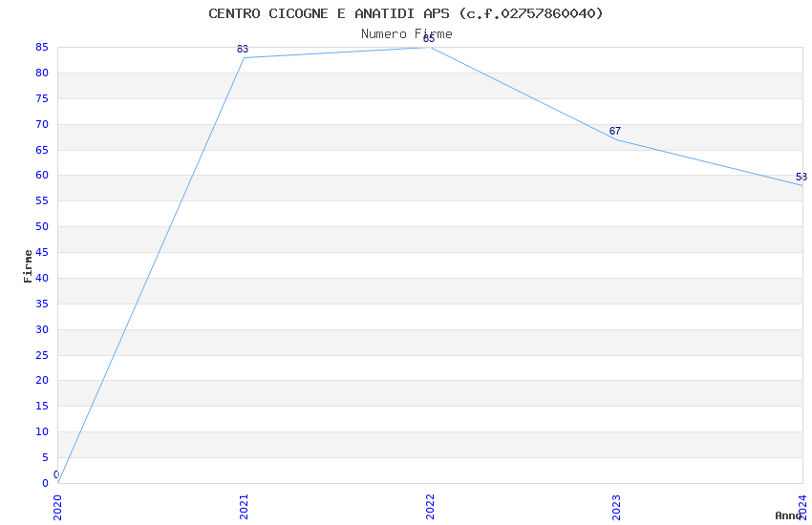812x525 pixels.
Task: Click the y-axis tick label 5
Action: [45, 458]
